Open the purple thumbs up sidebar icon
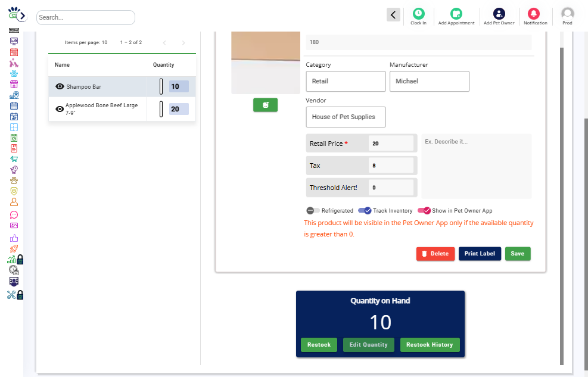The image size is (588, 377). (x=14, y=238)
